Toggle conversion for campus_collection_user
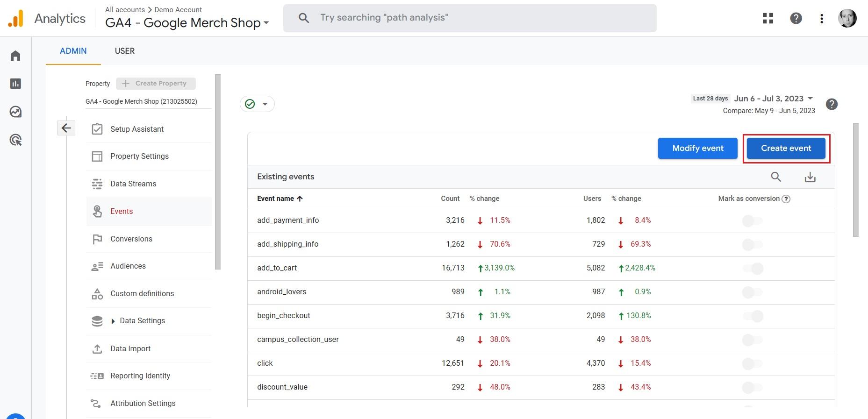 [753, 340]
